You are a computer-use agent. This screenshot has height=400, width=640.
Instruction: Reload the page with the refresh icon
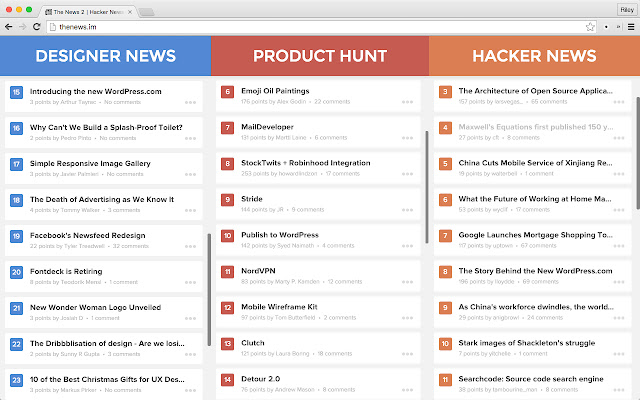[37, 26]
